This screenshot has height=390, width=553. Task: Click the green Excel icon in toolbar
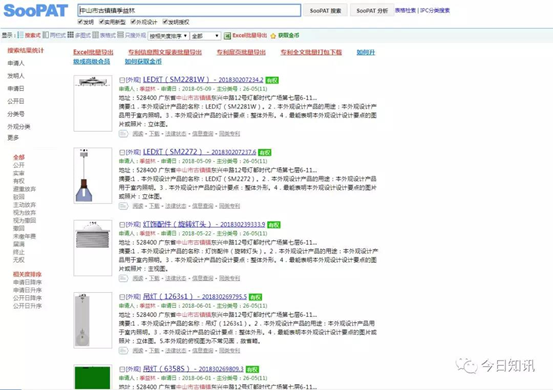click(x=227, y=36)
